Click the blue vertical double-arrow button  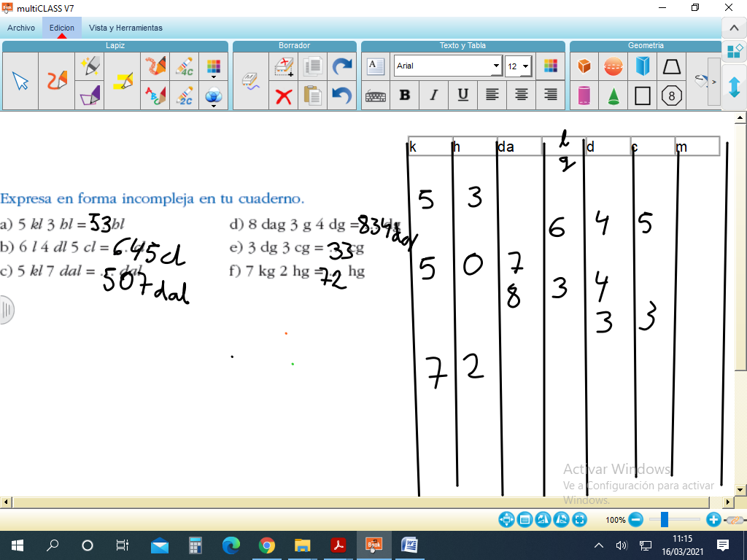click(734, 87)
